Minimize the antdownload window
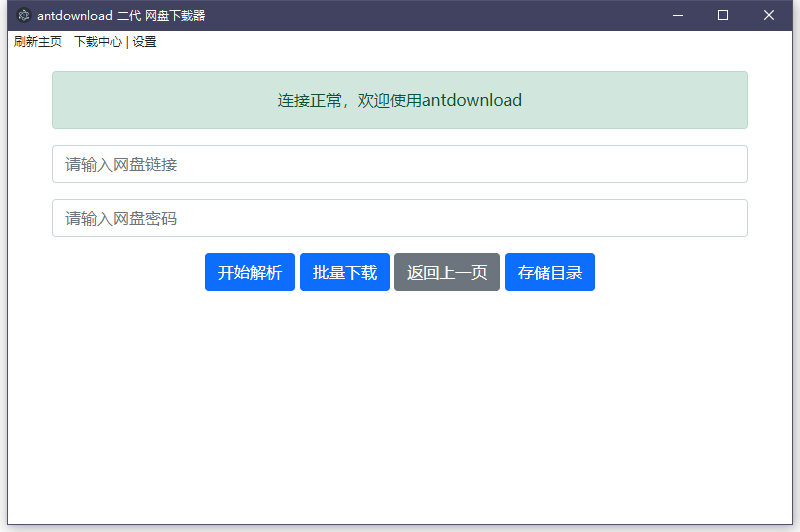Screen dimensions: 800x532 pos(678,15)
